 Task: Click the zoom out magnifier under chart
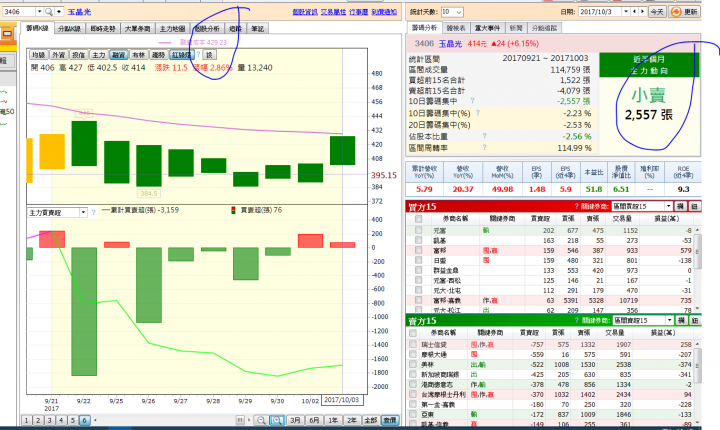point(261,420)
